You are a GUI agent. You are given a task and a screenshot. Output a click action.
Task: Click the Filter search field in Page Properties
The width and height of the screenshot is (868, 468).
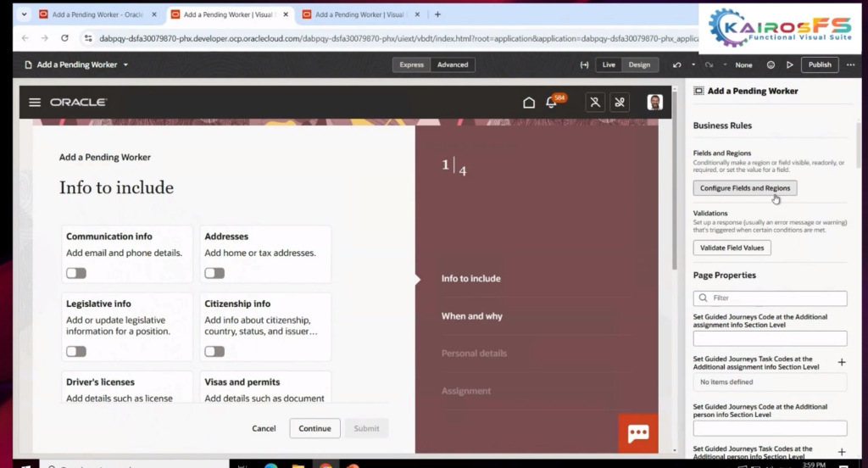click(770, 298)
